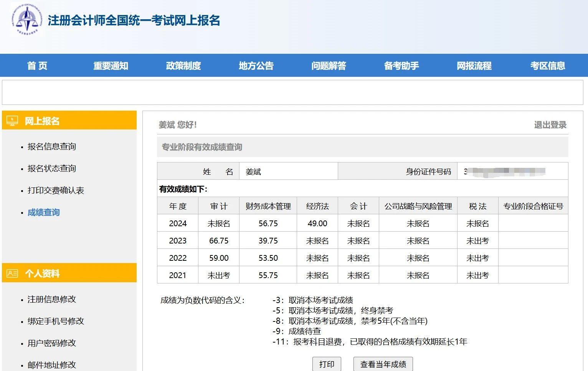This screenshot has width=588, height=371.
Task: Open 注册信息修改 under 个人资料
Action: coord(52,299)
